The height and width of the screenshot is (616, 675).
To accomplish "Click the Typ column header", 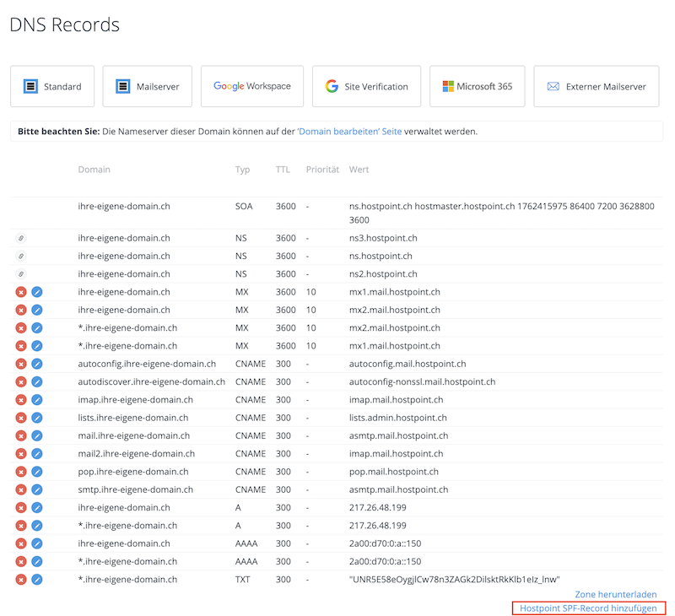I will 242,170.
